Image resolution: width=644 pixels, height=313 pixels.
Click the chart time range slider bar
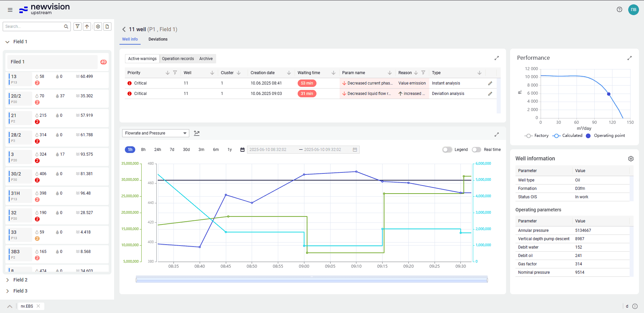click(312, 279)
